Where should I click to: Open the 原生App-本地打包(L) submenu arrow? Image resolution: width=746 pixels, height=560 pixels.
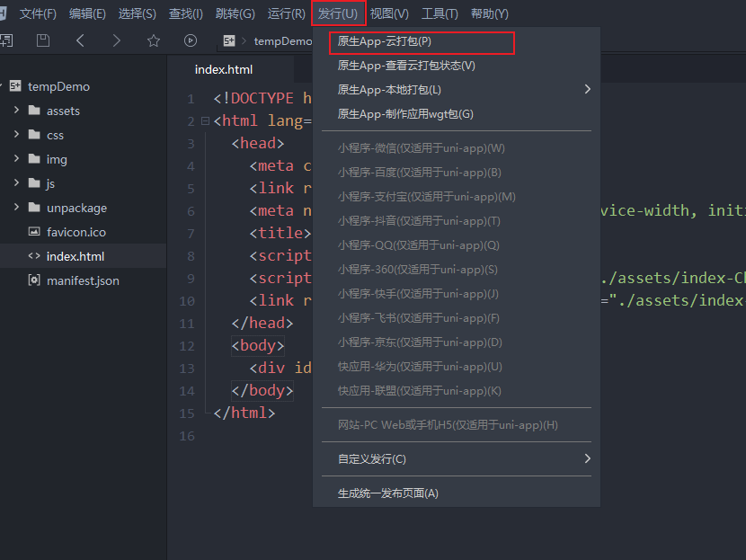[588, 90]
